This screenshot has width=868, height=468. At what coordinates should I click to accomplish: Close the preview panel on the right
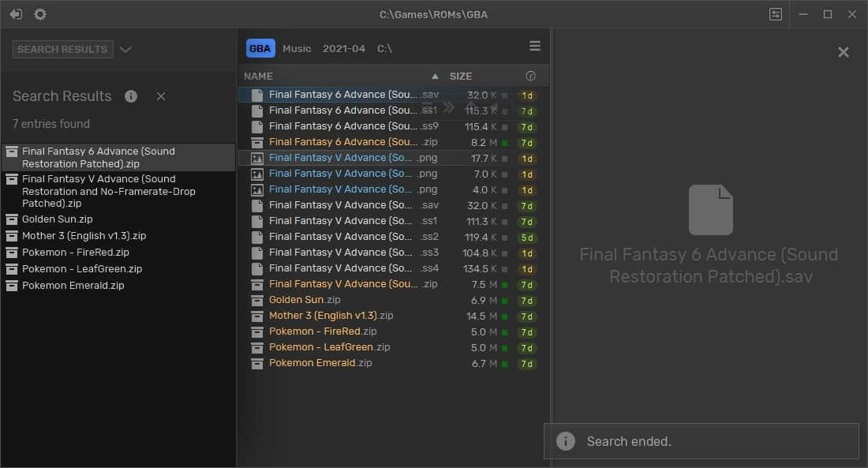coord(843,52)
